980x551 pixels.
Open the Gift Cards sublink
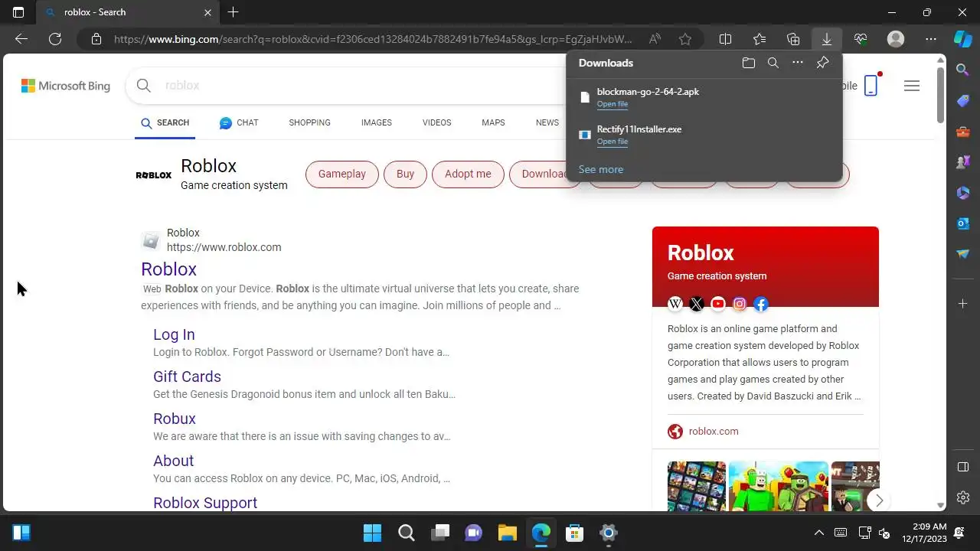pyautogui.click(x=187, y=377)
